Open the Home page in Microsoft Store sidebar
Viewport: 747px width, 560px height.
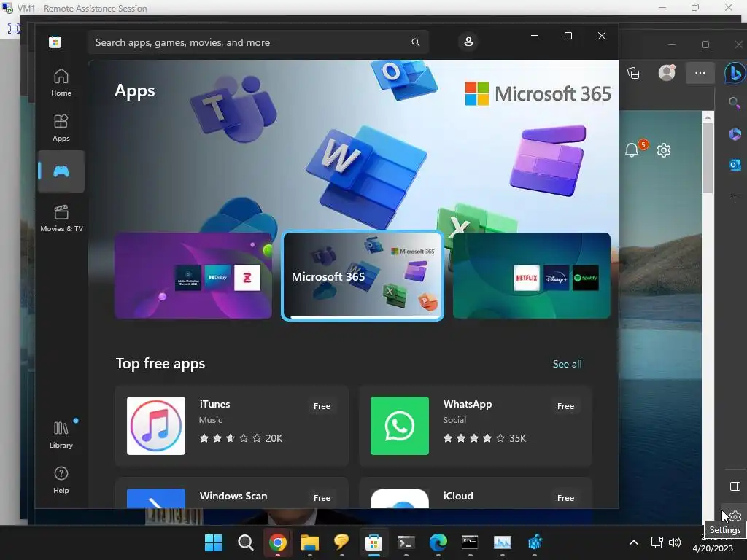[x=61, y=82]
